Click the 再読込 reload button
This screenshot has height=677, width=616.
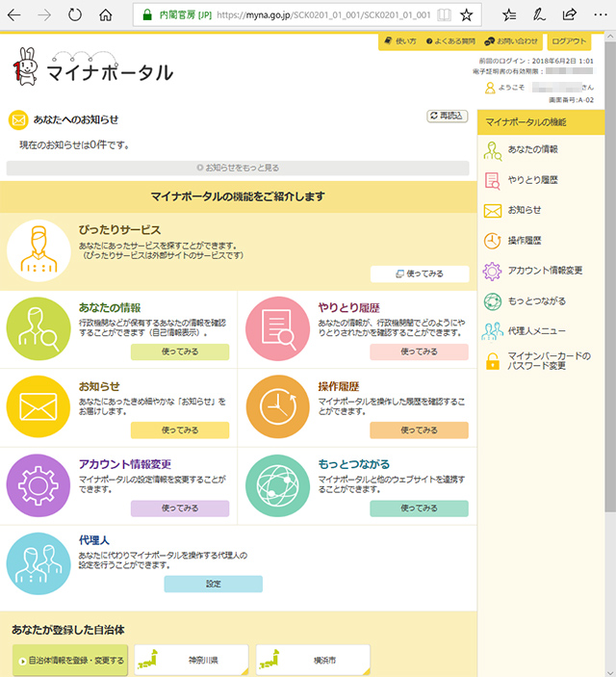[x=448, y=117]
